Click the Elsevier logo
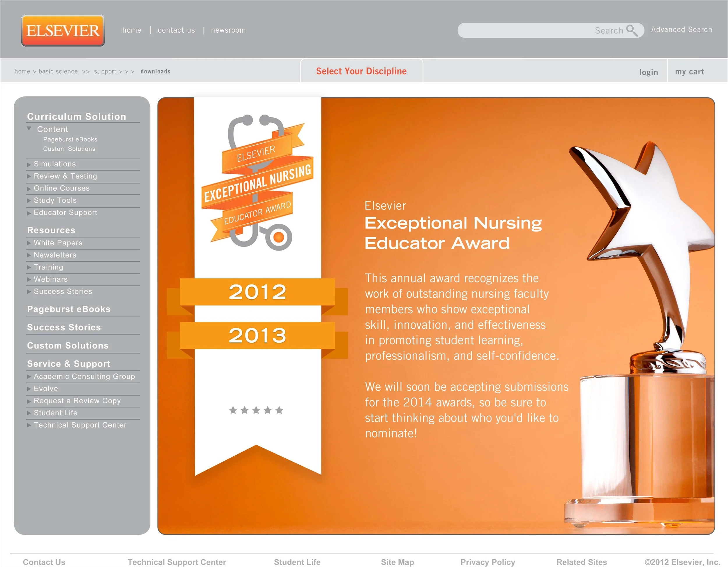The width and height of the screenshot is (728, 568). tap(63, 30)
